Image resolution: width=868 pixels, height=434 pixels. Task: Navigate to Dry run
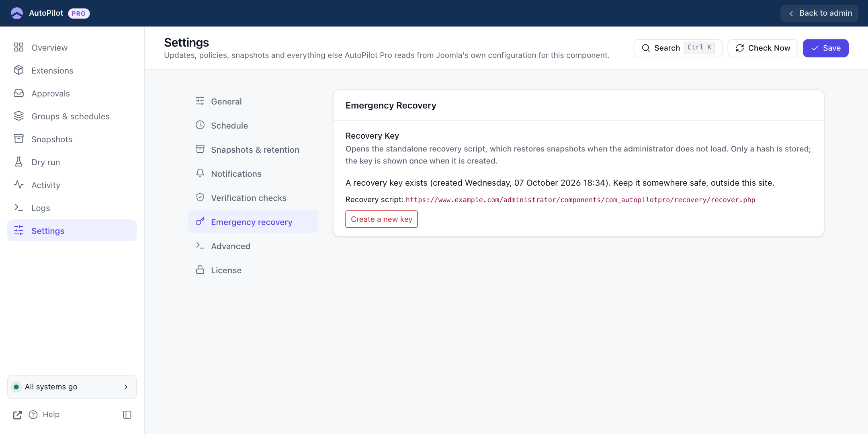tap(72, 162)
